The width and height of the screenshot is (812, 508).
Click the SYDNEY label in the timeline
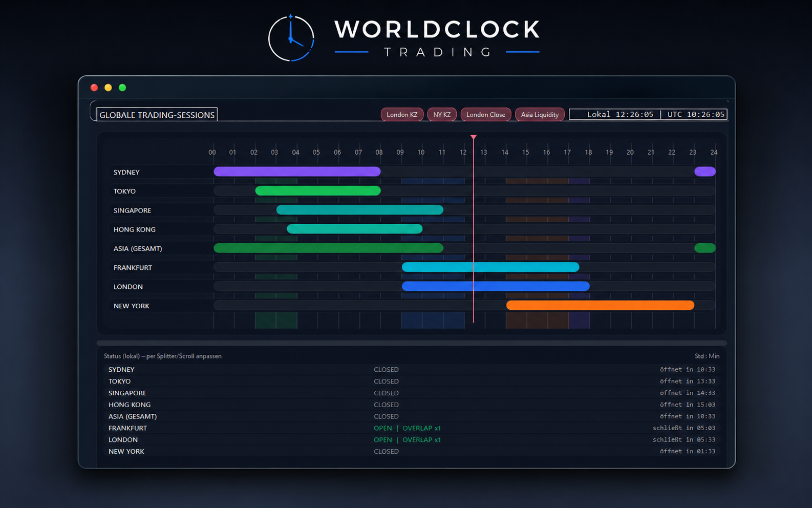pyautogui.click(x=126, y=172)
